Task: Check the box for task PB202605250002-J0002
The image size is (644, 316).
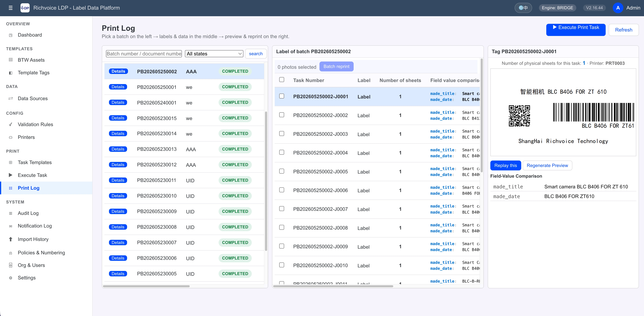Action: (282, 115)
